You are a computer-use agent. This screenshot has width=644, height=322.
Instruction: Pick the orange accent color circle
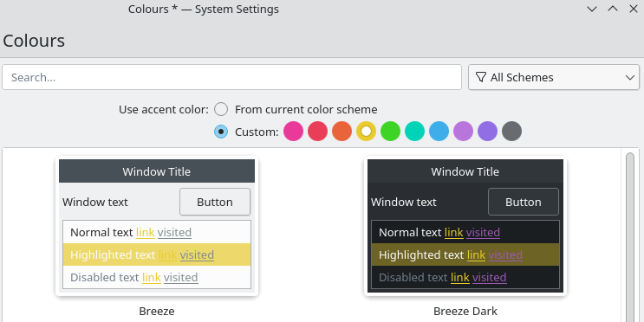[342, 132]
